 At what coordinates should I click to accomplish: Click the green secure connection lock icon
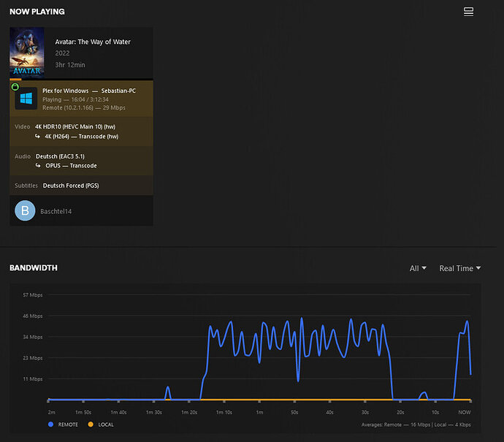[x=15, y=87]
